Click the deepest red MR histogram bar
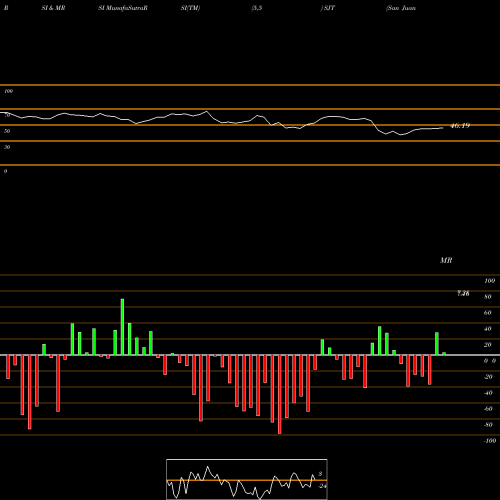500x500 pixels. [279, 394]
